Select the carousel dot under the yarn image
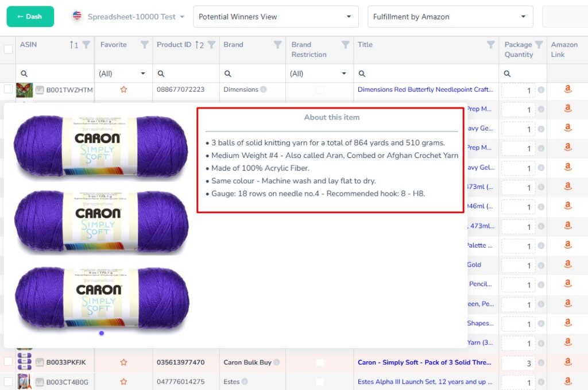 (102, 333)
